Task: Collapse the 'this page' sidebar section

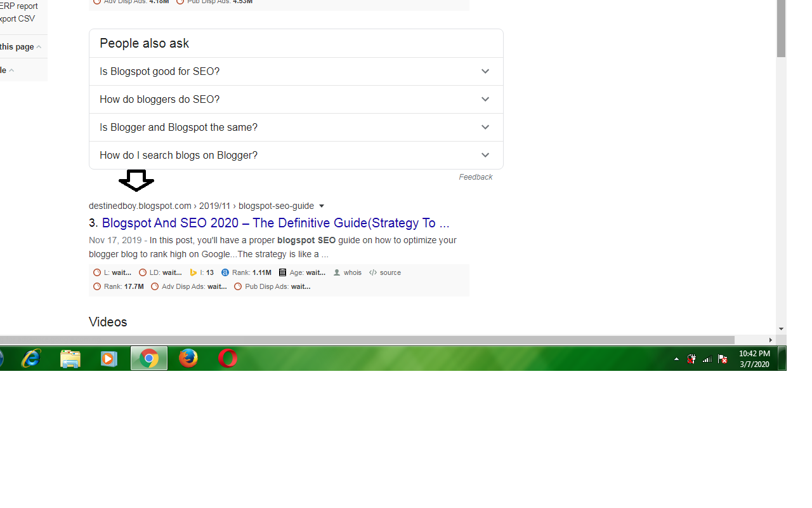Action: (x=20, y=47)
